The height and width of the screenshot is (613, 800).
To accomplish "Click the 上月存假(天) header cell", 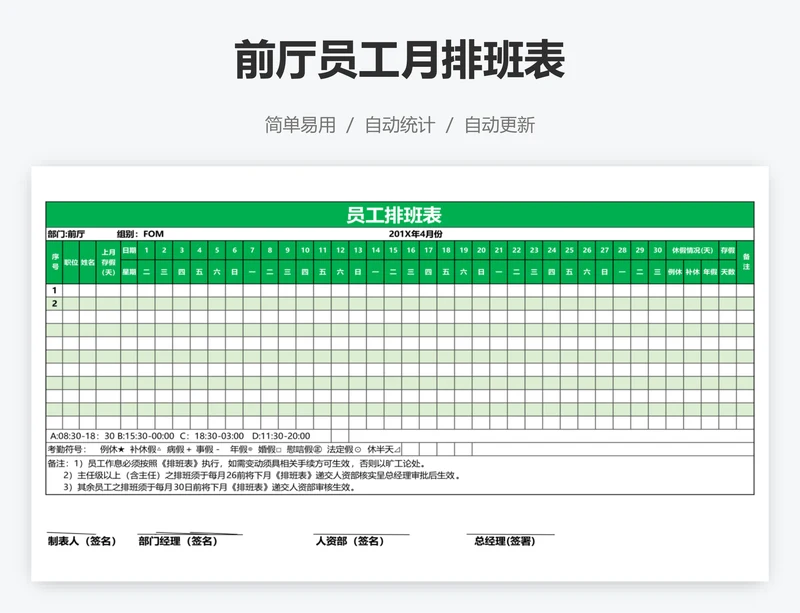I will (108, 261).
